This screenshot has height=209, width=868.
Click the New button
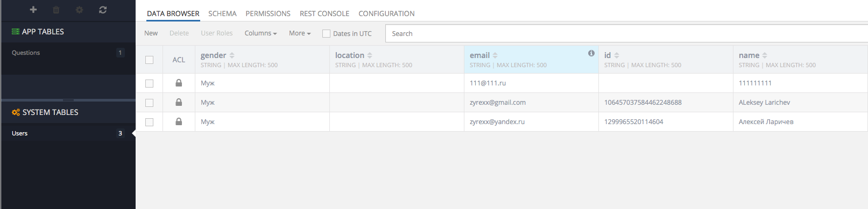151,33
